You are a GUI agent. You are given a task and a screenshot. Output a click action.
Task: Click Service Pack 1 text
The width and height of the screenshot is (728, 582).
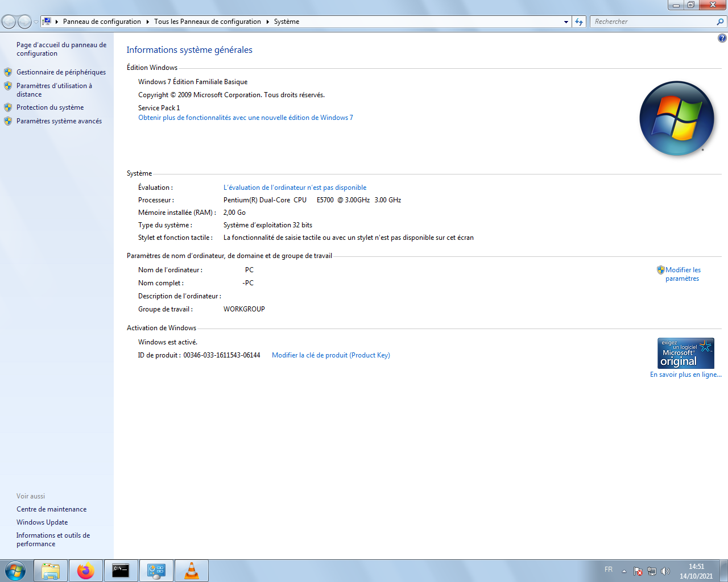coord(159,108)
